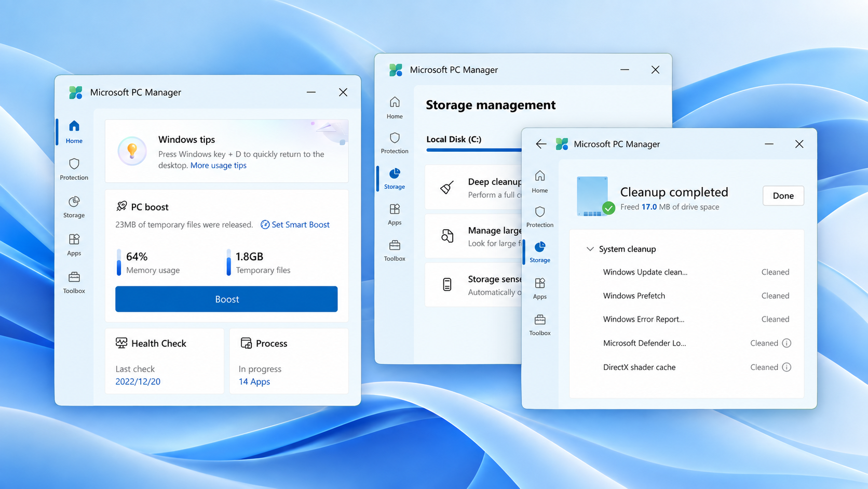The width and height of the screenshot is (868, 489).
Task: Click the Boost button
Action: click(x=226, y=299)
